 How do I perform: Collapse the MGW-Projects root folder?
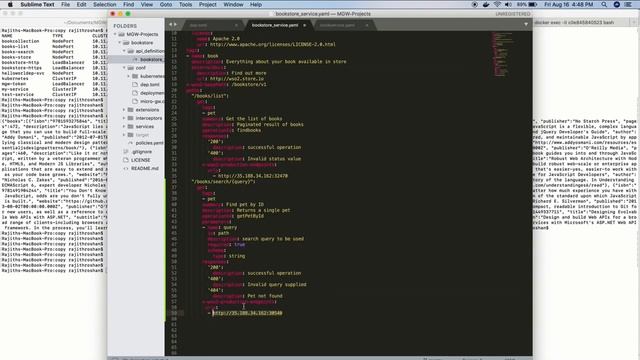click(x=116, y=34)
